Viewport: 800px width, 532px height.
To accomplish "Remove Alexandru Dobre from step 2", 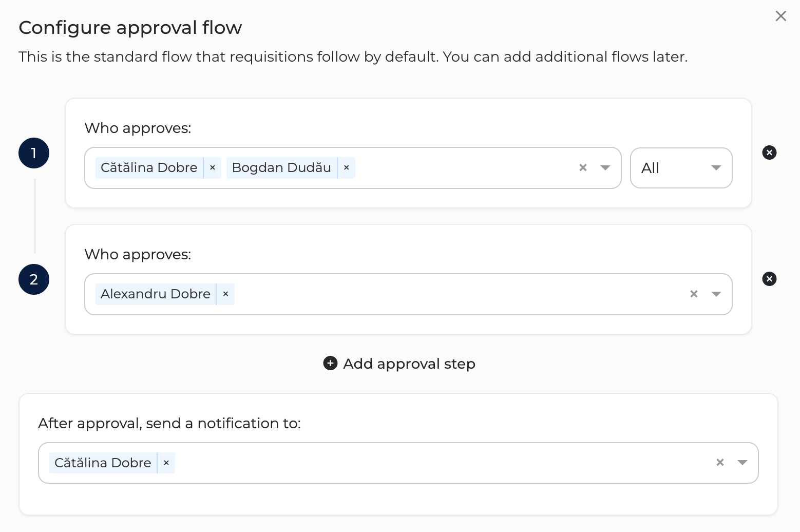I will pyautogui.click(x=225, y=294).
